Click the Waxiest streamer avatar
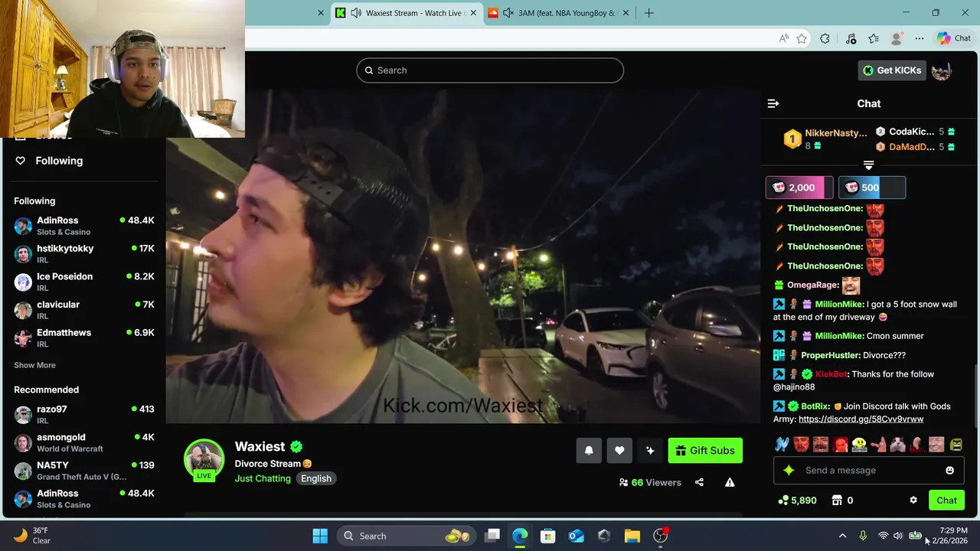Viewport: 980px width, 551px height. pyautogui.click(x=204, y=459)
